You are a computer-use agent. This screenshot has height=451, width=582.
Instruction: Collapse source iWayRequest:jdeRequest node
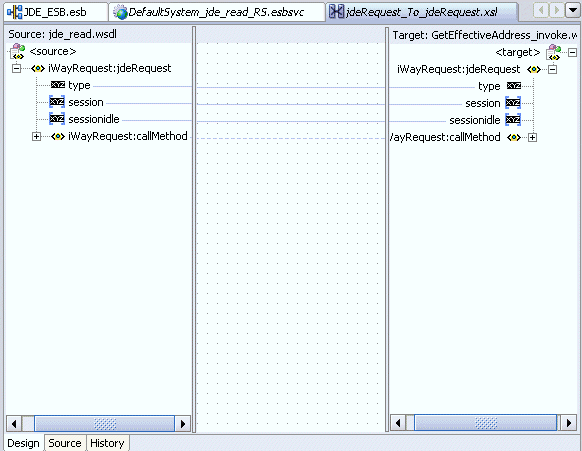click(16, 68)
